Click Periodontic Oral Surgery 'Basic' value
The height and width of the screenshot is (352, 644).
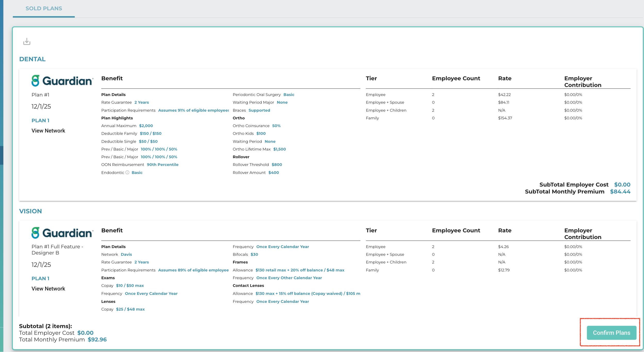tap(289, 95)
